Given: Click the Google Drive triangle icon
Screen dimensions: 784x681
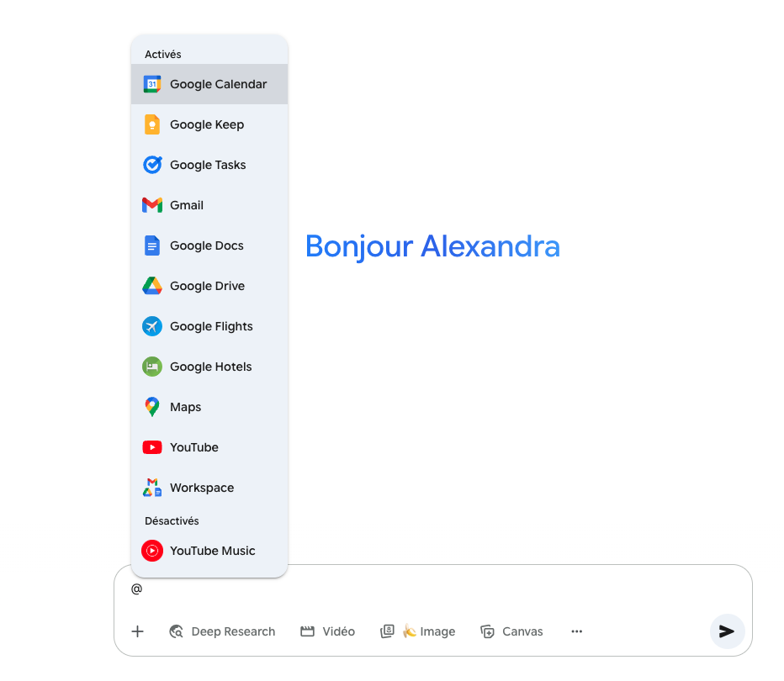Looking at the screenshot, I should (x=152, y=286).
